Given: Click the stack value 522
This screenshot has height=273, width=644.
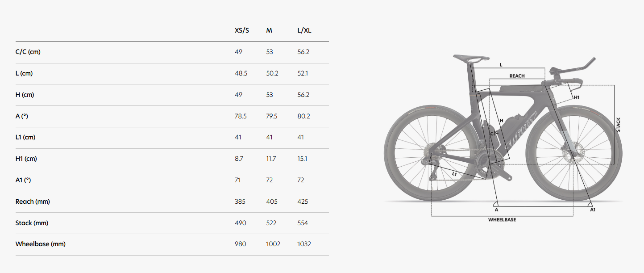Looking at the screenshot, I should coord(271,223).
